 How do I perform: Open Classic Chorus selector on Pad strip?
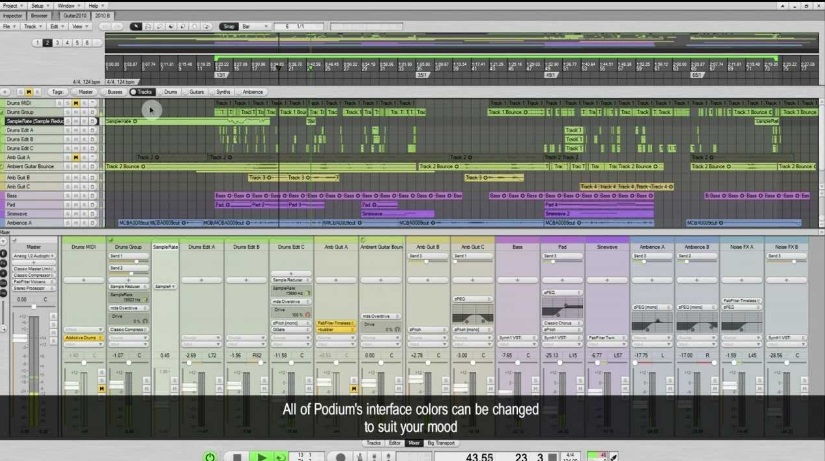562,323
